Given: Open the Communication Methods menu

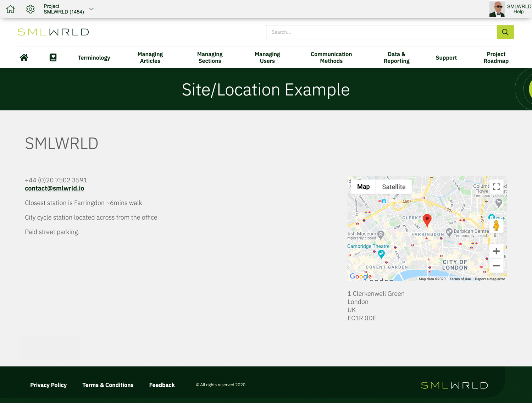Looking at the screenshot, I should (x=331, y=57).
